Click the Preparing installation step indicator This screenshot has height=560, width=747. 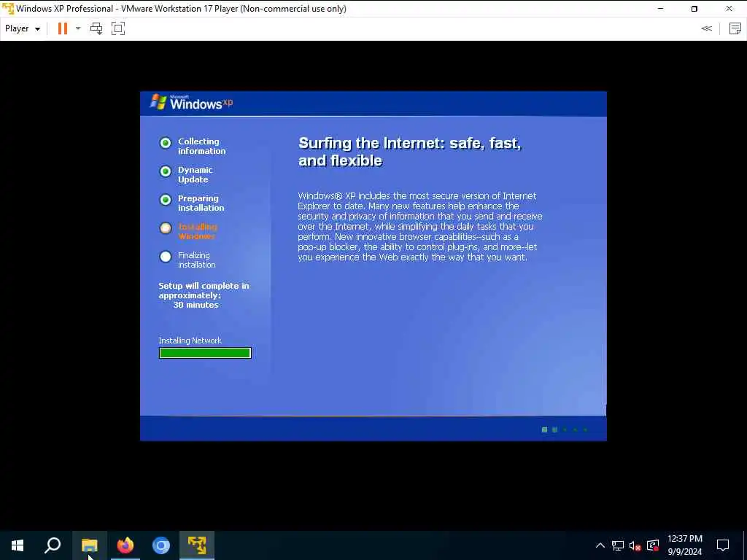[166, 200]
